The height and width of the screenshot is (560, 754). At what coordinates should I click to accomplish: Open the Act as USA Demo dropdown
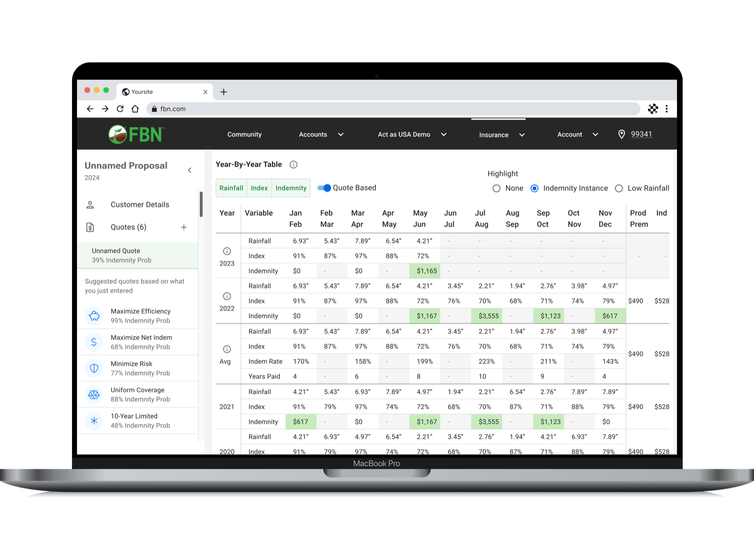(412, 134)
